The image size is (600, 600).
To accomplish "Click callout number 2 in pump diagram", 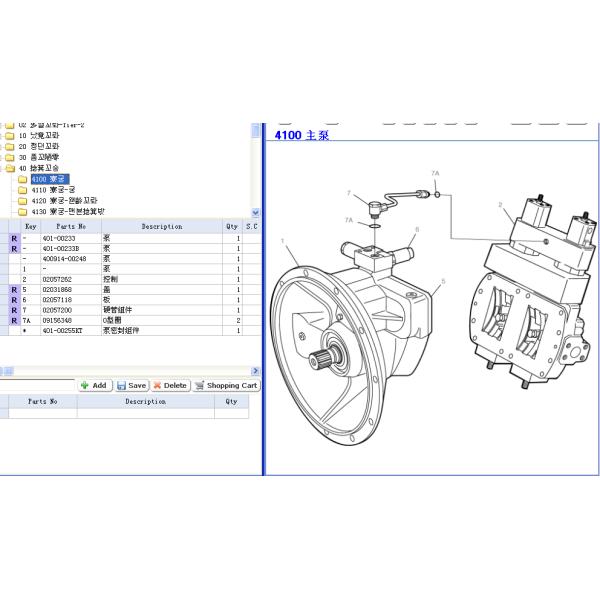I will click(500, 205).
